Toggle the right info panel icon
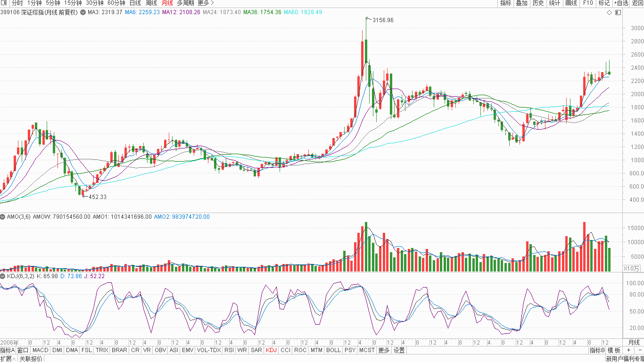This screenshot has width=644, height=362. tap(618, 12)
